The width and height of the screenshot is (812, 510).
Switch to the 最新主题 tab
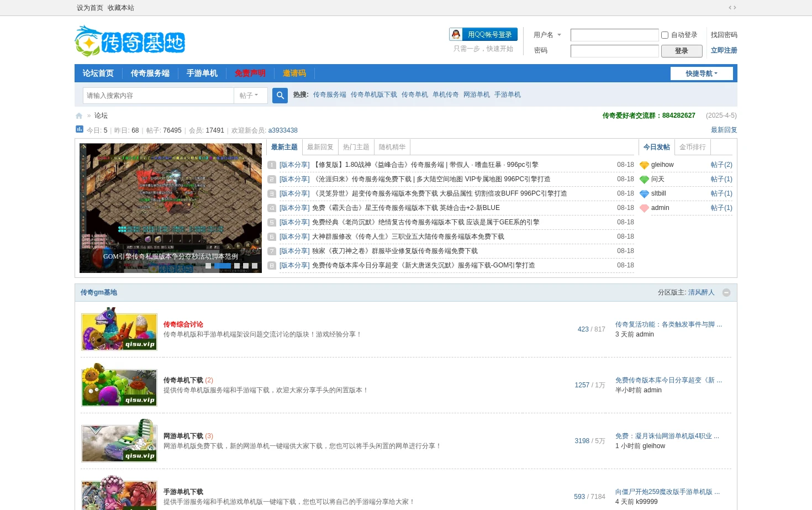click(x=284, y=147)
